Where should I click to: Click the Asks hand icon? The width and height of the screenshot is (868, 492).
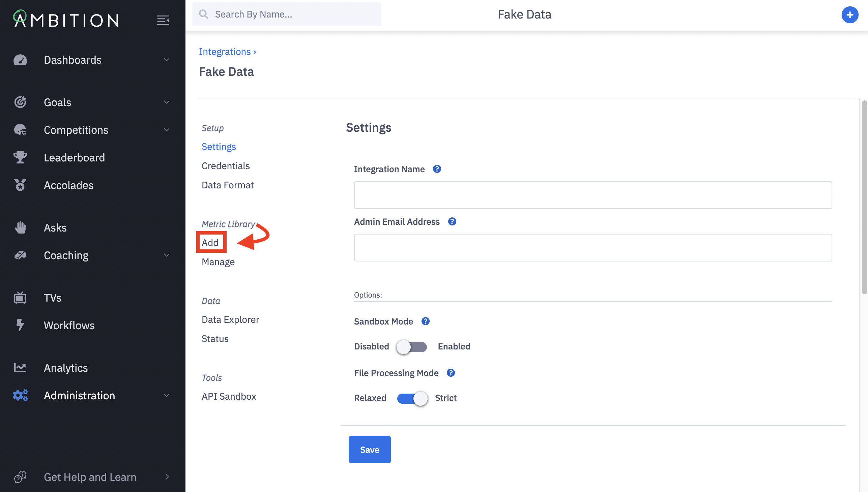tap(20, 227)
